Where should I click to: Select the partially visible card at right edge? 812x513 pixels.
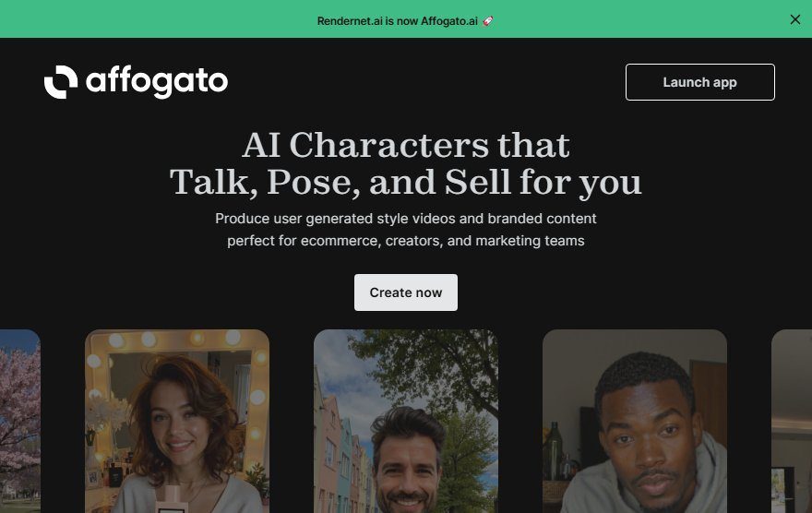click(x=792, y=421)
